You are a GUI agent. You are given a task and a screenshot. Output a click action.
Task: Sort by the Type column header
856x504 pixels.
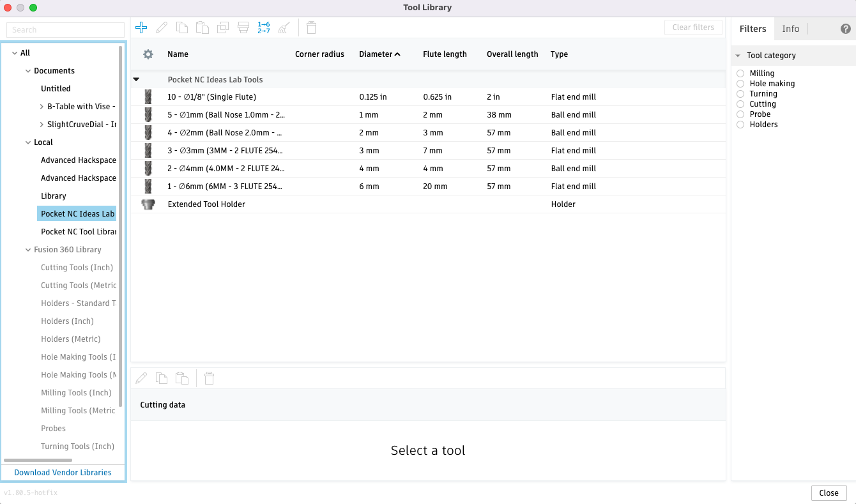(559, 54)
